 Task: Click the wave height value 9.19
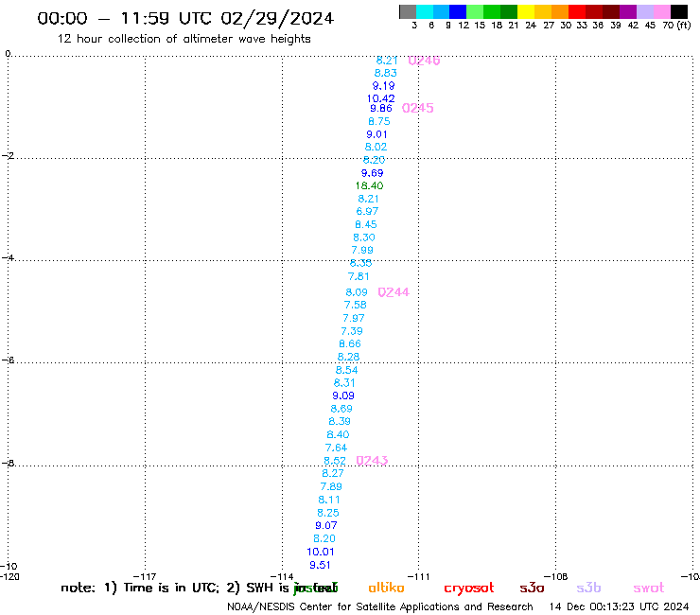(383, 86)
